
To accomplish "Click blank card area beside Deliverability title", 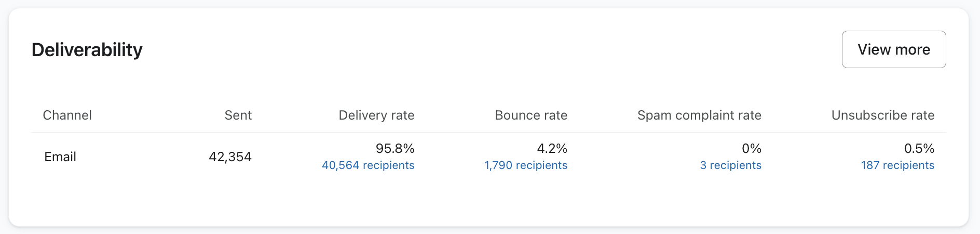I will (x=467, y=50).
